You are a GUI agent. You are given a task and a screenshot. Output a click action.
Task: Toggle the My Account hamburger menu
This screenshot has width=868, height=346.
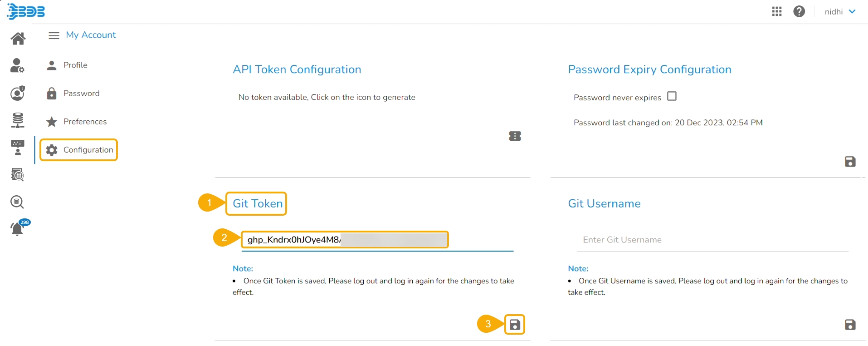pyautogui.click(x=54, y=35)
